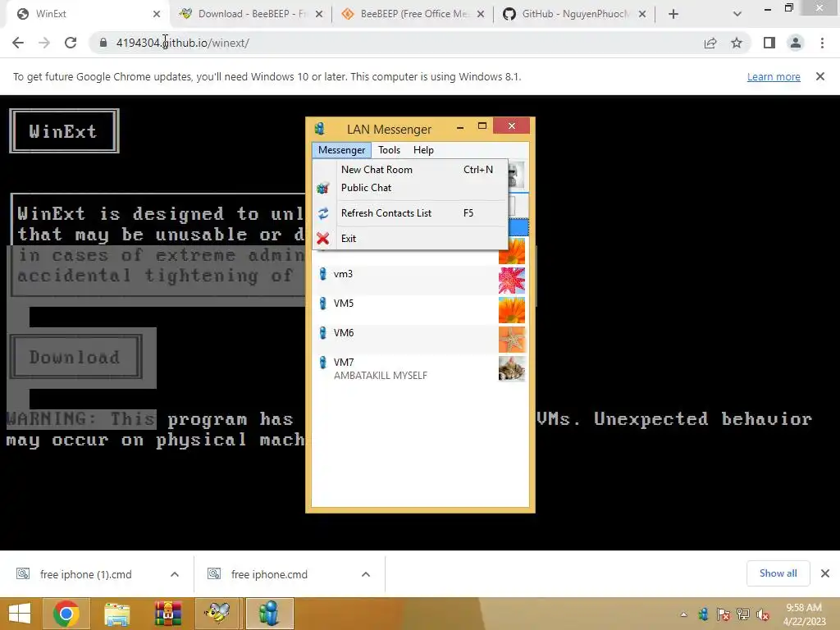Click the red X Exit icon

coord(322,239)
